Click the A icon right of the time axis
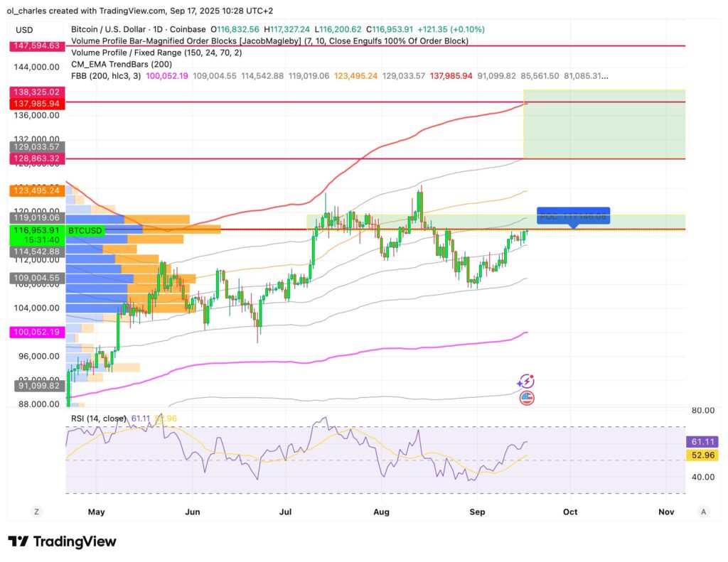This screenshot has height=562, width=728. coord(703,512)
